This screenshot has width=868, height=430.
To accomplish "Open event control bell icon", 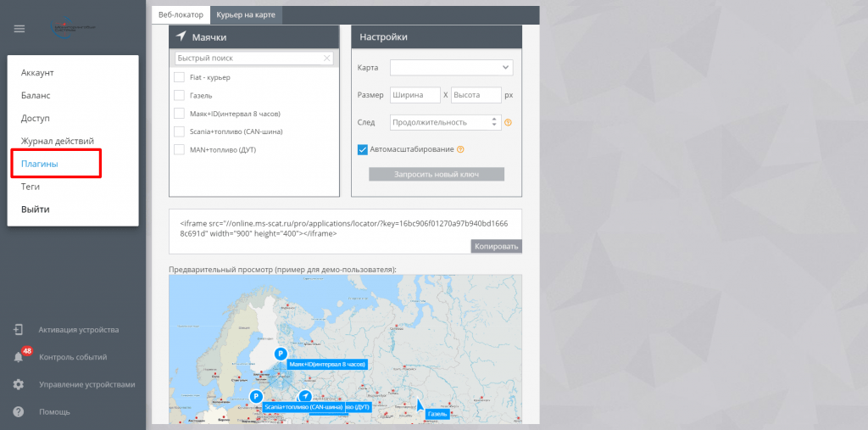I will click(18, 357).
